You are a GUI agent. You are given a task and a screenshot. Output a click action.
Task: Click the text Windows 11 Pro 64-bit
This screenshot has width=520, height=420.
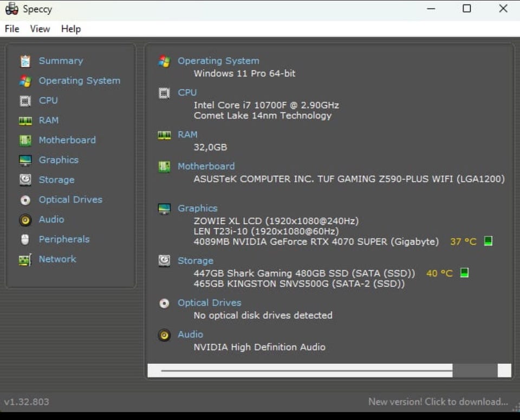click(x=244, y=74)
